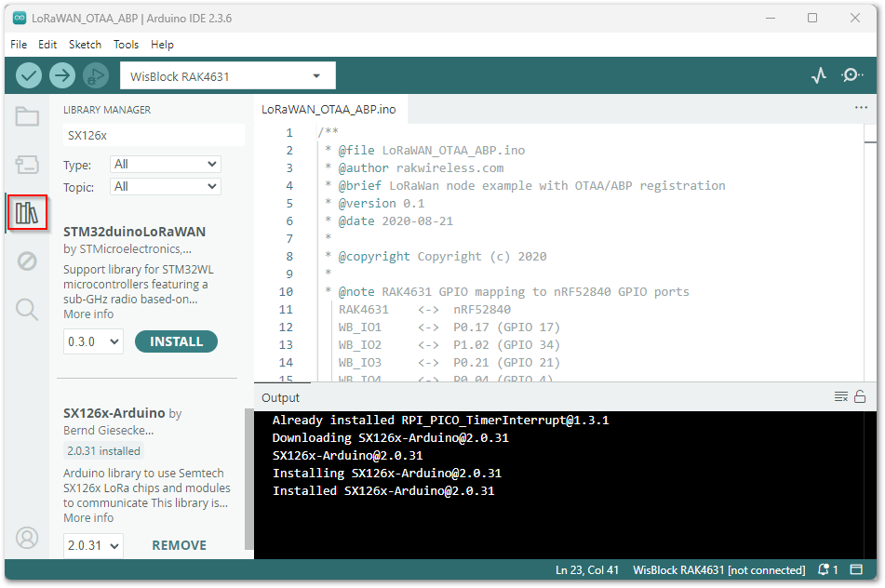Click the Upload arrow icon
This screenshot has width=885, height=588.
(61, 75)
